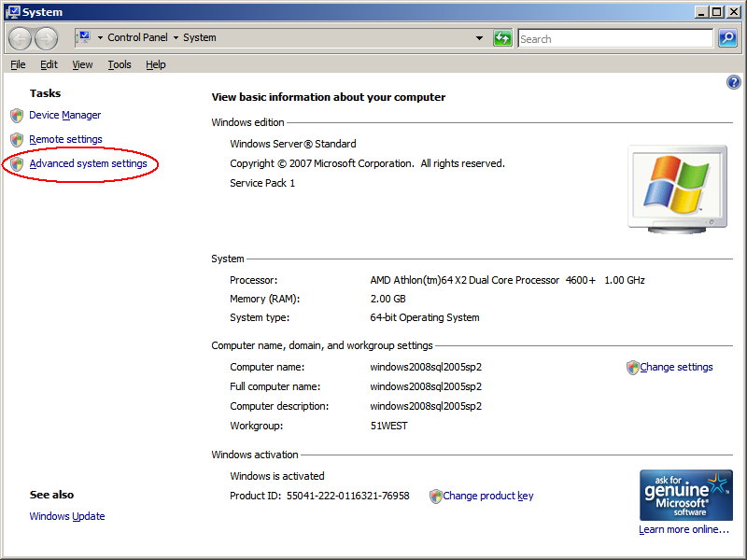This screenshot has height=560, width=747.
Task: Click the Copyright 2007 Microsoft Corporation text
Action: click(x=367, y=164)
